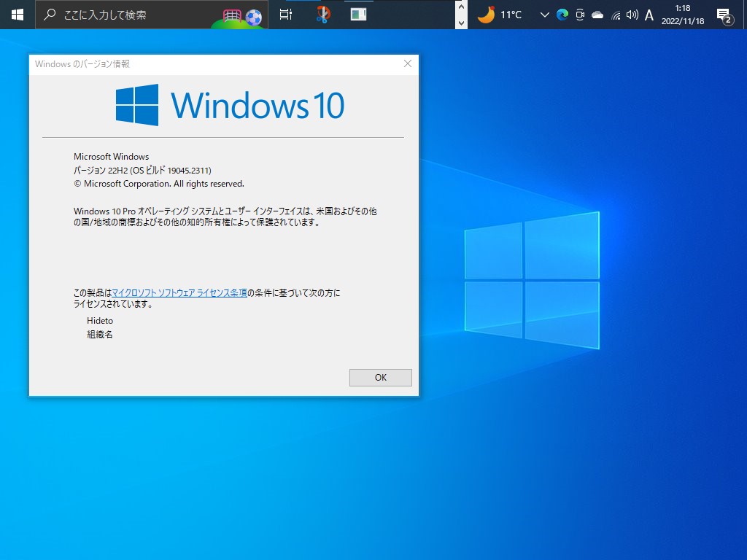Launch the scissors snipping app on the taskbar
Image resolution: width=747 pixels, height=560 pixels.
pyautogui.click(x=322, y=15)
